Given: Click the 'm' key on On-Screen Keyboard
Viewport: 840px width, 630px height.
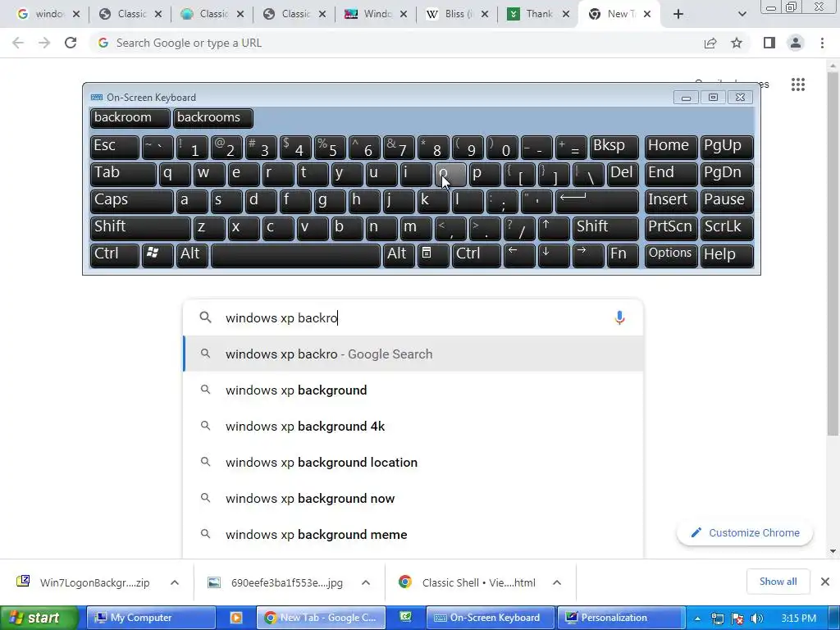Looking at the screenshot, I should (416, 228).
